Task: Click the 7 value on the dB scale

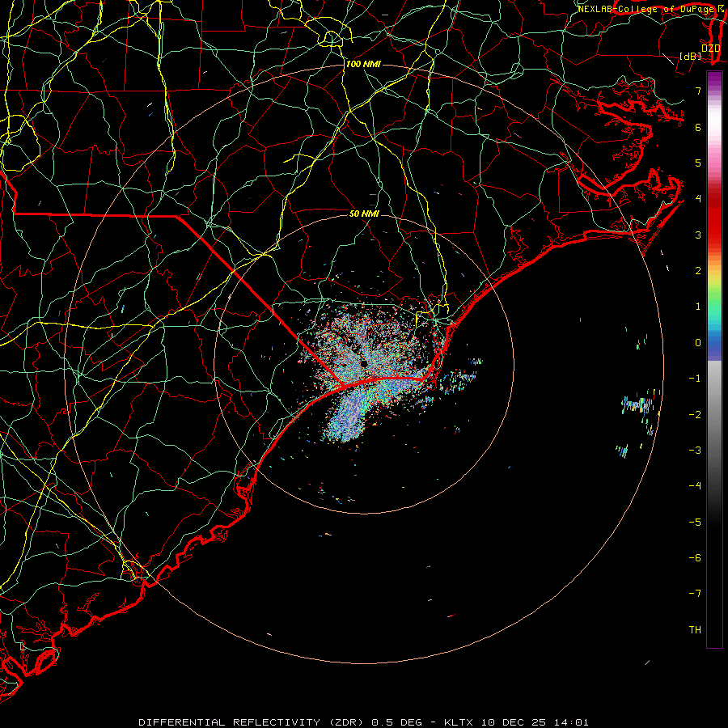Action: click(x=698, y=91)
